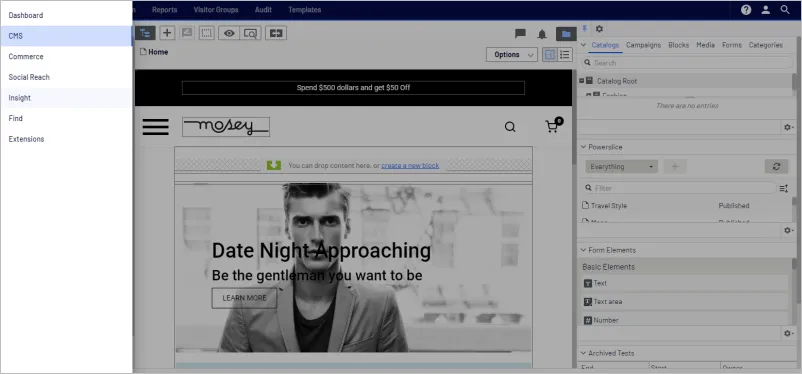
Task: Collapse the Powerslice gadget
Action: (583, 147)
